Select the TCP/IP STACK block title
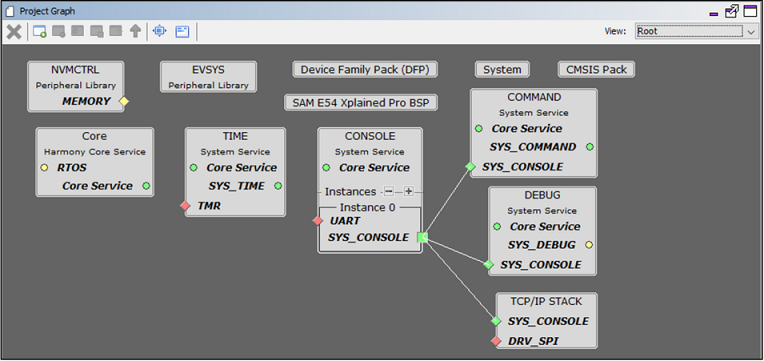Image resolution: width=764 pixels, height=361 pixels. tap(546, 302)
